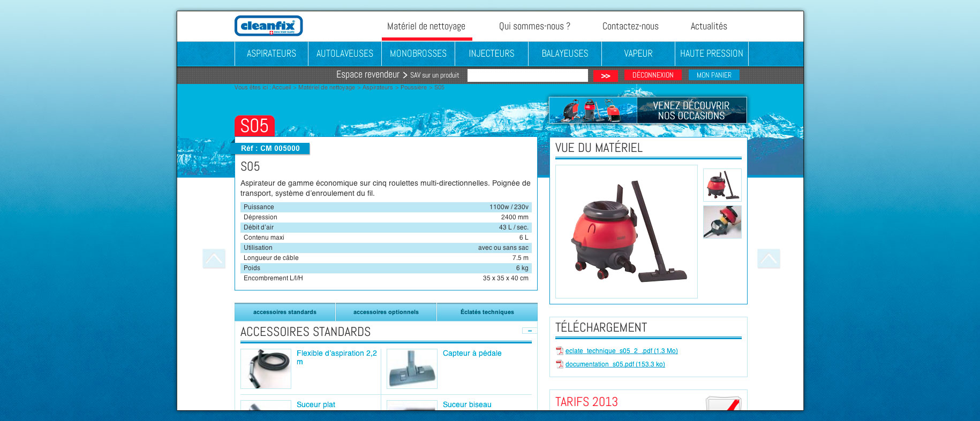Select the AUTOLAVEUSES category
980x421 pixels.
(345, 53)
